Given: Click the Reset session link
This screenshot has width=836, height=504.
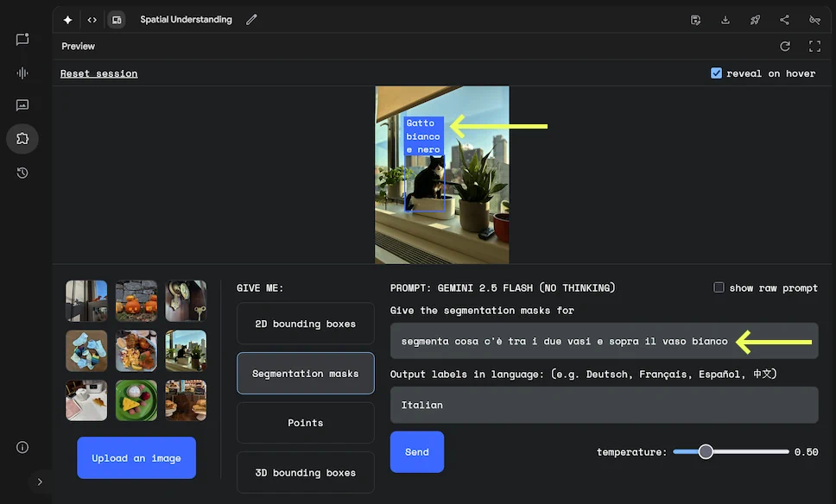Looking at the screenshot, I should click(x=98, y=73).
